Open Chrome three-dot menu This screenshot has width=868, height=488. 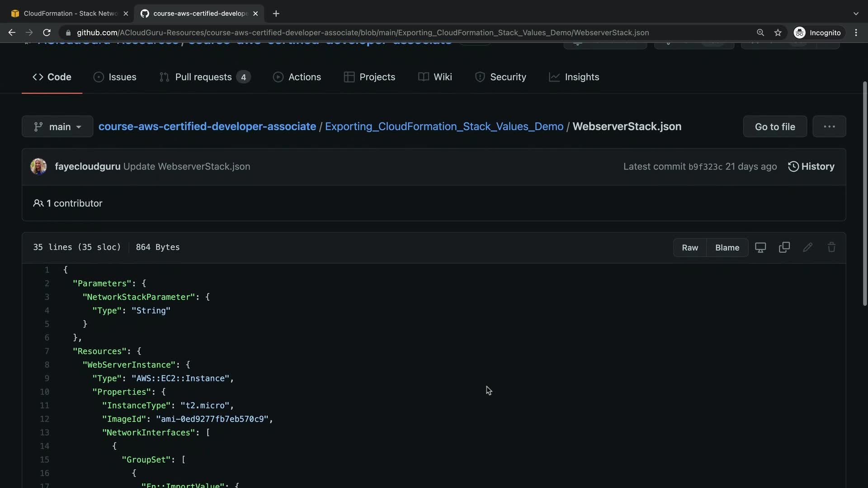(x=856, y=33)
